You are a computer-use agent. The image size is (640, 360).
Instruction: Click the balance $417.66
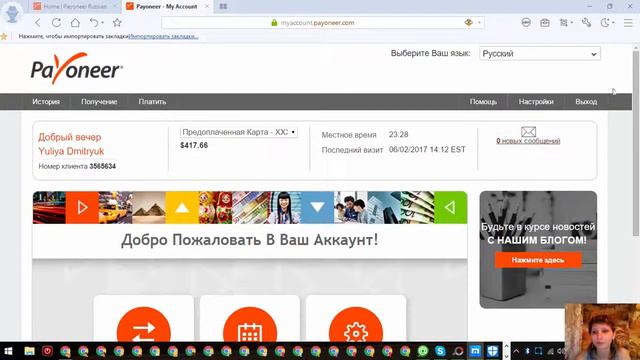[194, 145]
